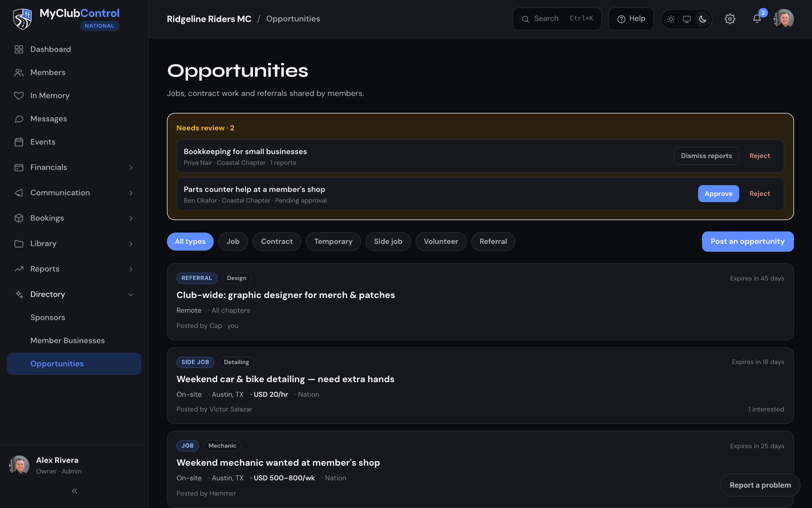The image size is (812, 508).
Task: Click the Directory sparkle icon
Action: point(19,294)
